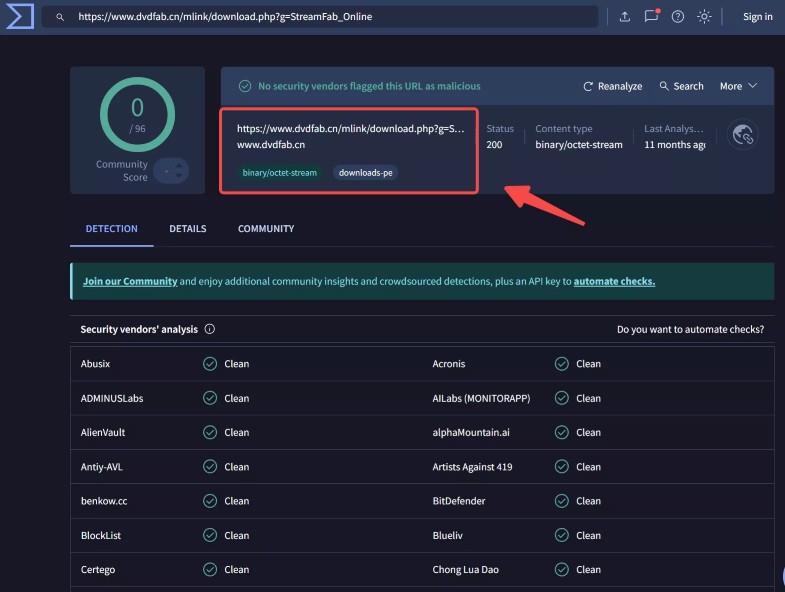
Task: Open the upload file icon
Action: 625,17
